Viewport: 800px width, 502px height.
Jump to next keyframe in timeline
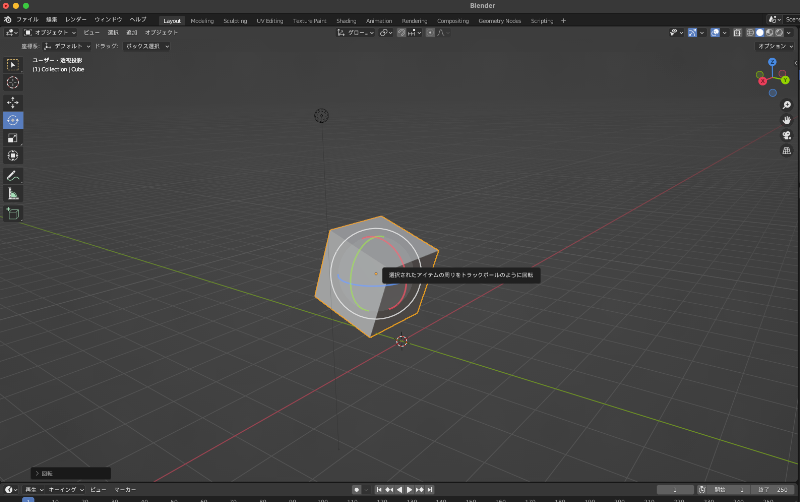coord(419,490)
